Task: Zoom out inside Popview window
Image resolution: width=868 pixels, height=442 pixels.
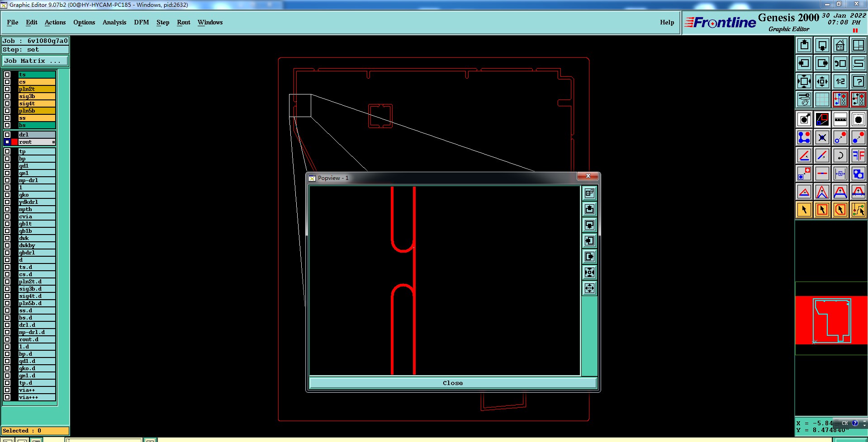Action: 589,288
